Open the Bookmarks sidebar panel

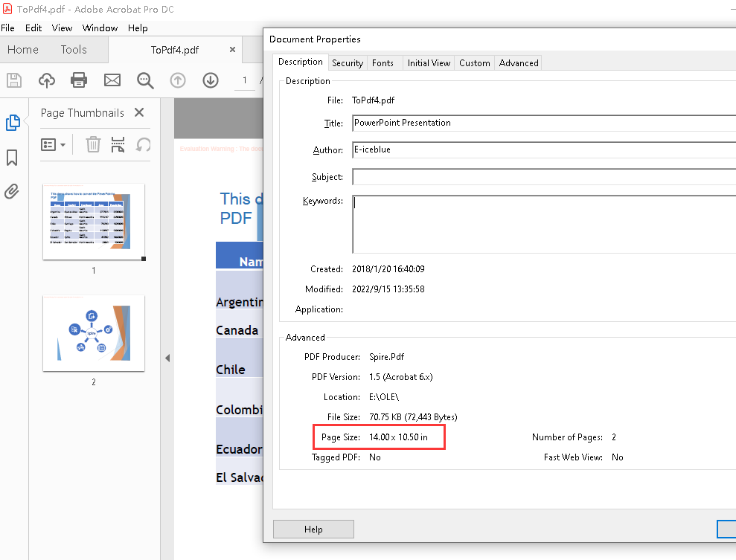click(12, 158)
